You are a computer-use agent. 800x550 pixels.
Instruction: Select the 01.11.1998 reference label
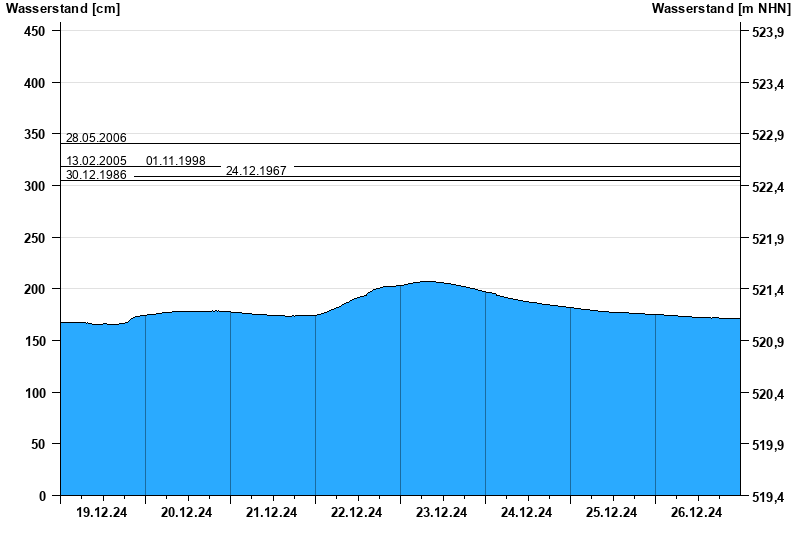(x=176, y=161)
